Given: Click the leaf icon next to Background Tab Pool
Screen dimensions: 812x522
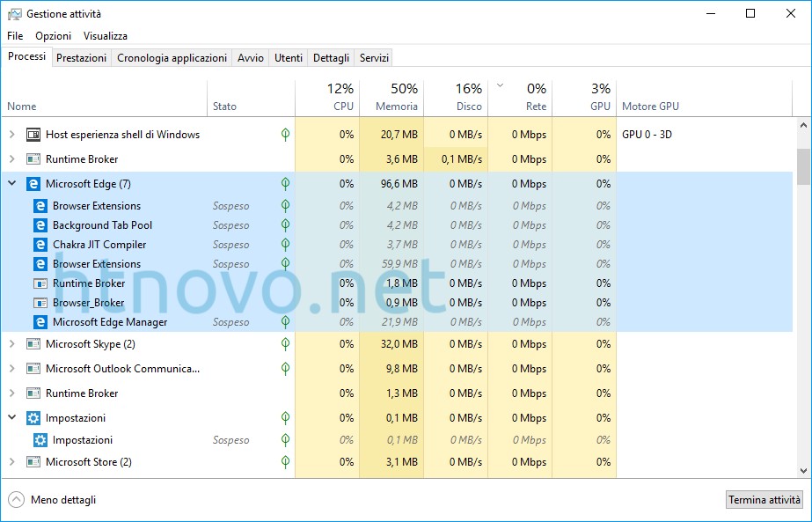Looking at the screenshot, I should pos(284,224).
